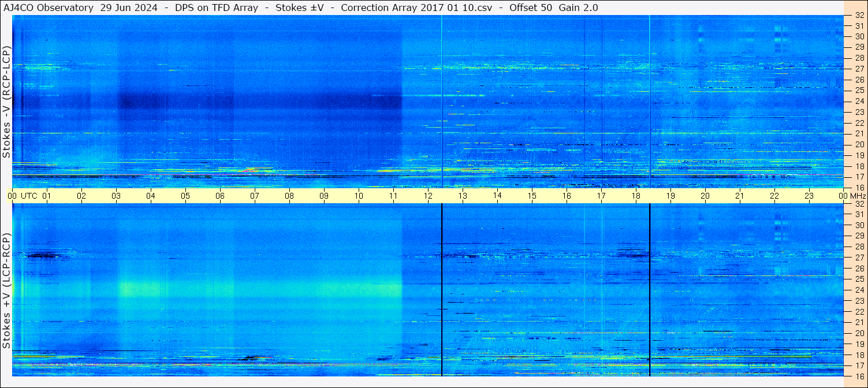
Task: Select the 09 hour tick label
Action: pyautogui.click(x=324, y=196)
